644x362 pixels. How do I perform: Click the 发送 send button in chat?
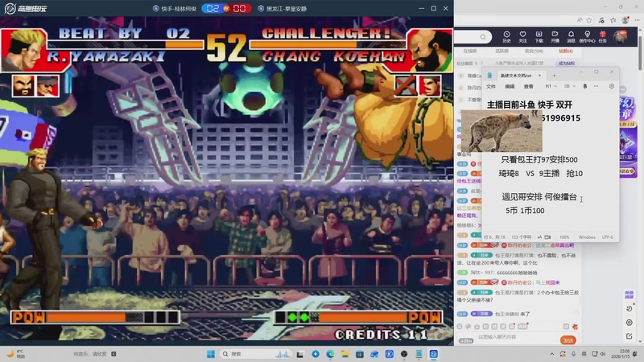568,340
